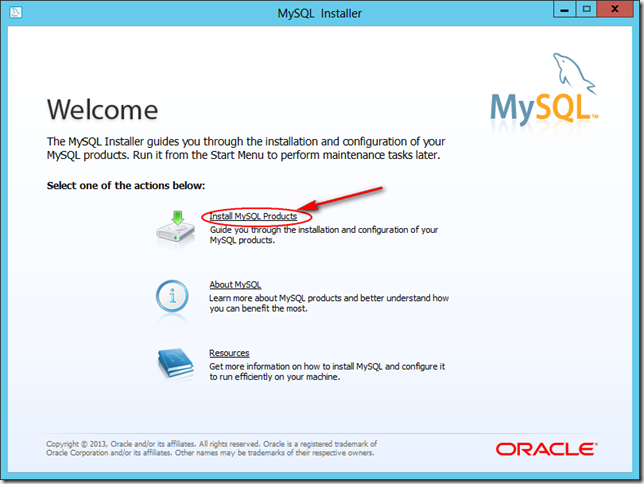
Task: Click the drive download install icon
Action: click(x=175, y=229)
